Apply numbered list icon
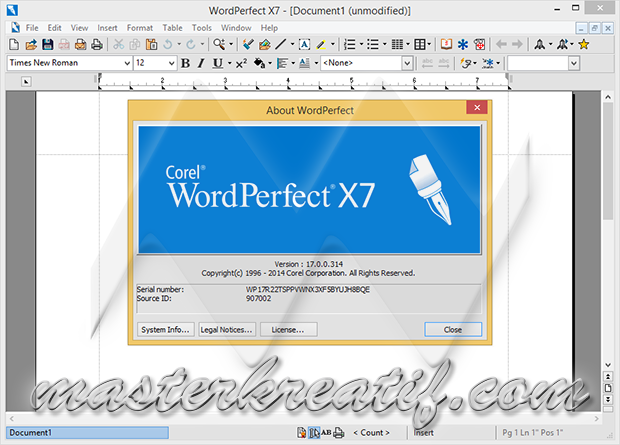 point(350,44)
